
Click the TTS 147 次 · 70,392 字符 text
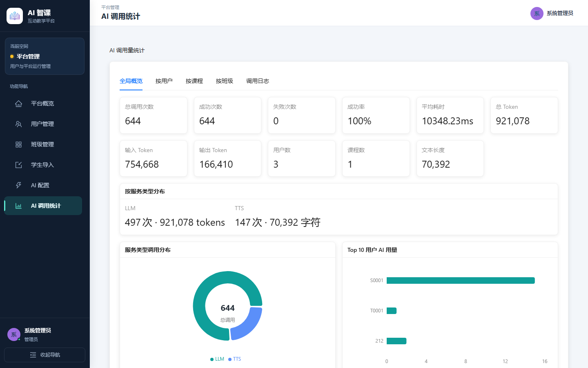[x=278, y=222]
